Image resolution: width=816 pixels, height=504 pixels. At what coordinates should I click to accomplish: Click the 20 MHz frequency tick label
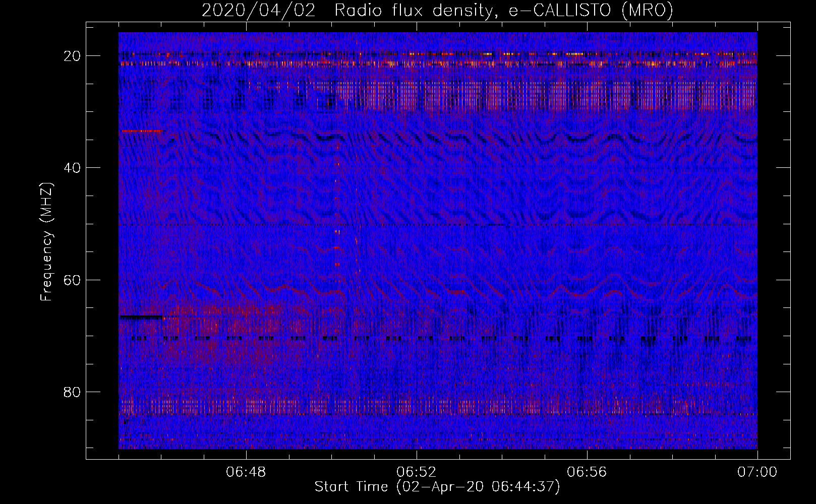[x=72, y=56]
